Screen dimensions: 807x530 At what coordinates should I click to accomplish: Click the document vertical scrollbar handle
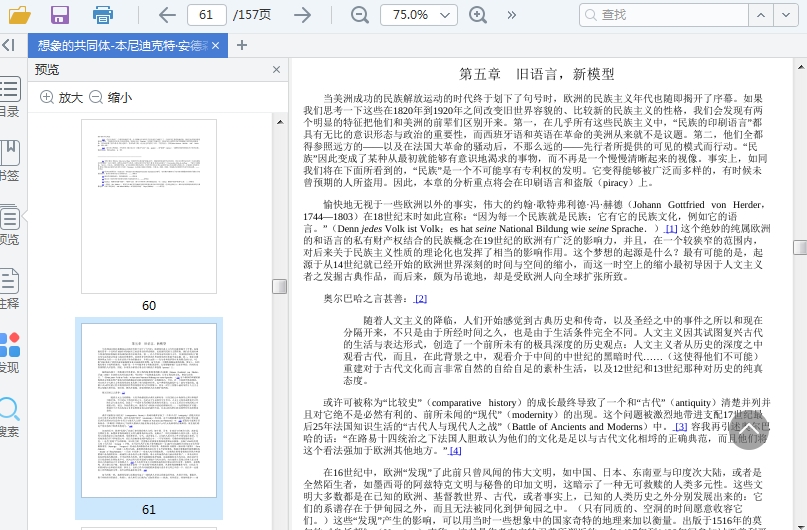coord(800,247)
